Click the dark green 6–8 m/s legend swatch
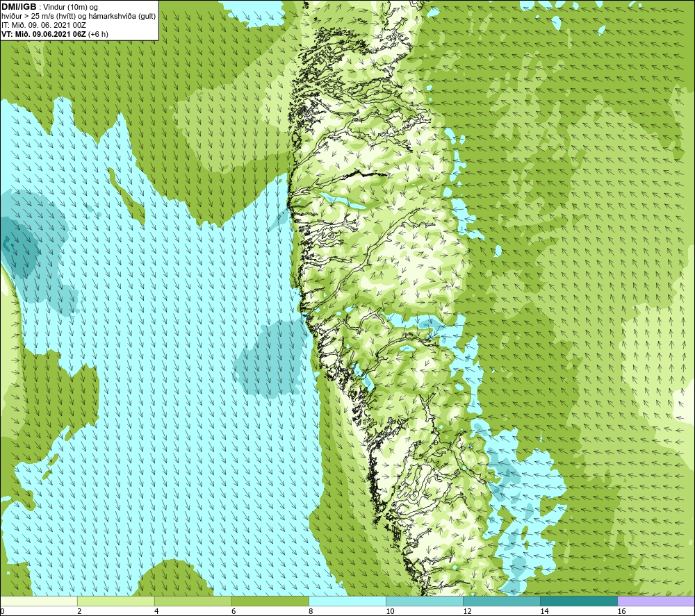695x616 pixels. point(270,601)
